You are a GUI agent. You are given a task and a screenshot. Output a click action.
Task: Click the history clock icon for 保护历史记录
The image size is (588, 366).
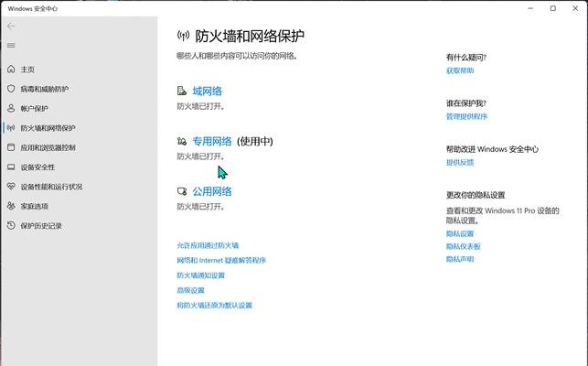pos(11,225)
